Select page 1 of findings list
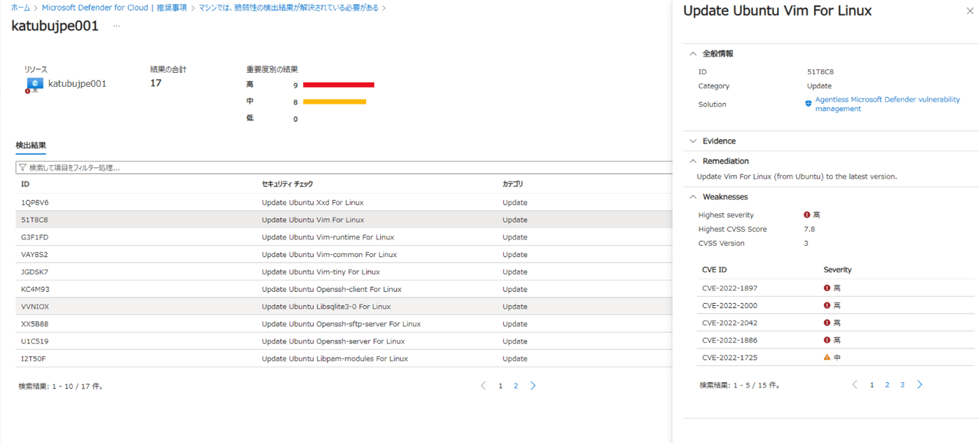980x443 pixels. tap(500, 386)
